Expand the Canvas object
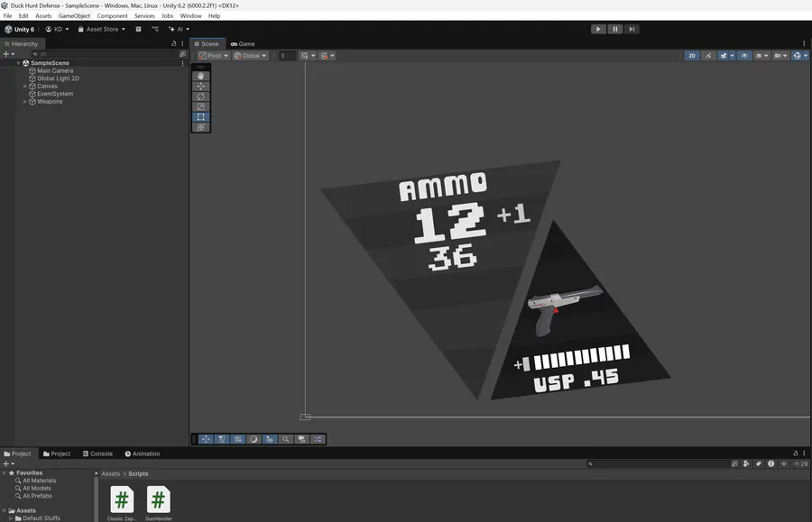Screen dimensions: 812x522 (x=25, y=87)
